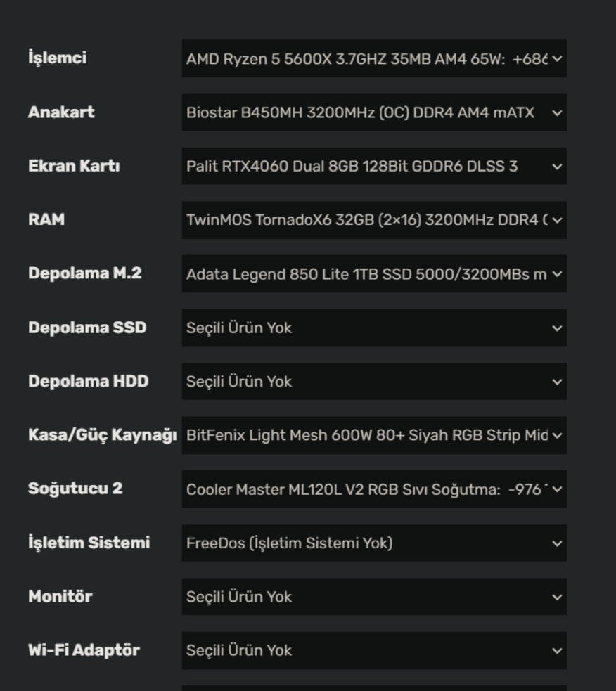Open the Ekran Kartı graphics card dropdown
Screen dimensions: 616x691
pyautogui.click(x=373, y=167)
